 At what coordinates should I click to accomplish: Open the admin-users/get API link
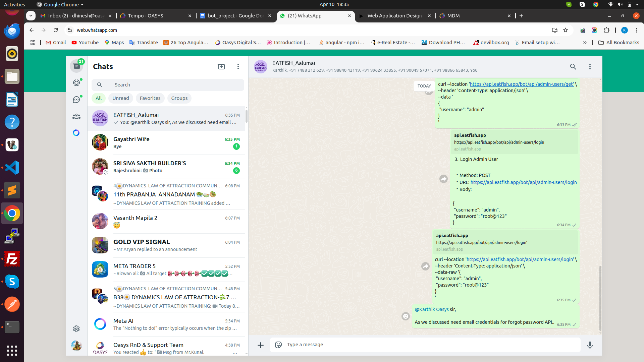pos(522,84)
